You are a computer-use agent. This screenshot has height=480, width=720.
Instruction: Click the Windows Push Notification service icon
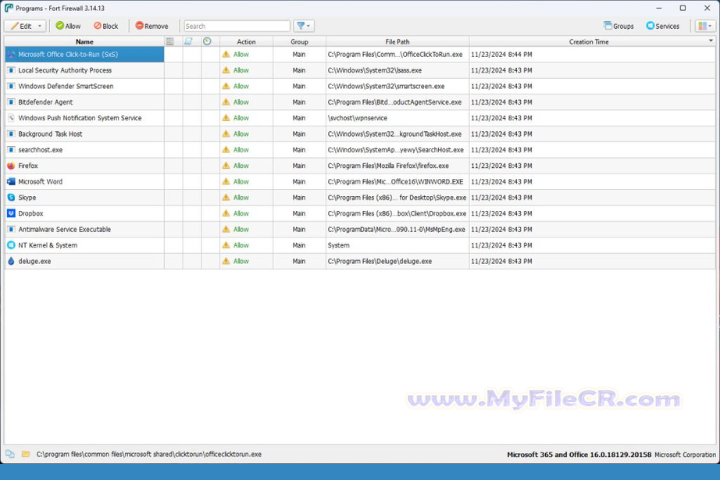pyautogui.click(x=11, y=118)
